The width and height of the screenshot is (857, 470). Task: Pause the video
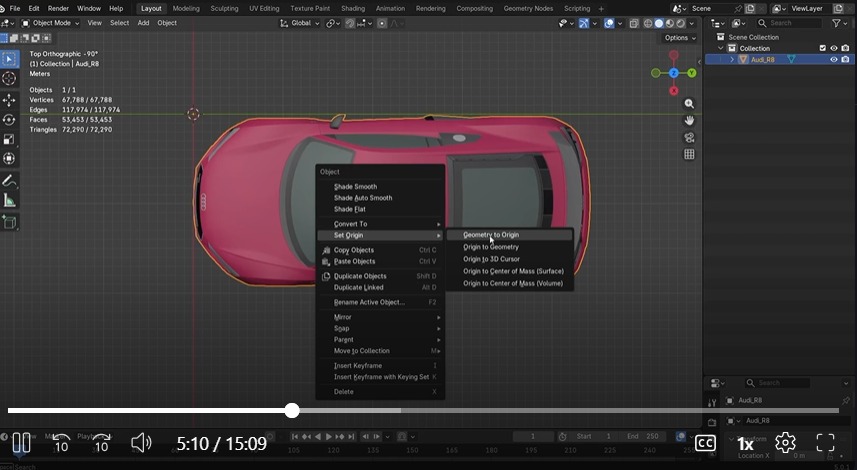click(21, 443)
